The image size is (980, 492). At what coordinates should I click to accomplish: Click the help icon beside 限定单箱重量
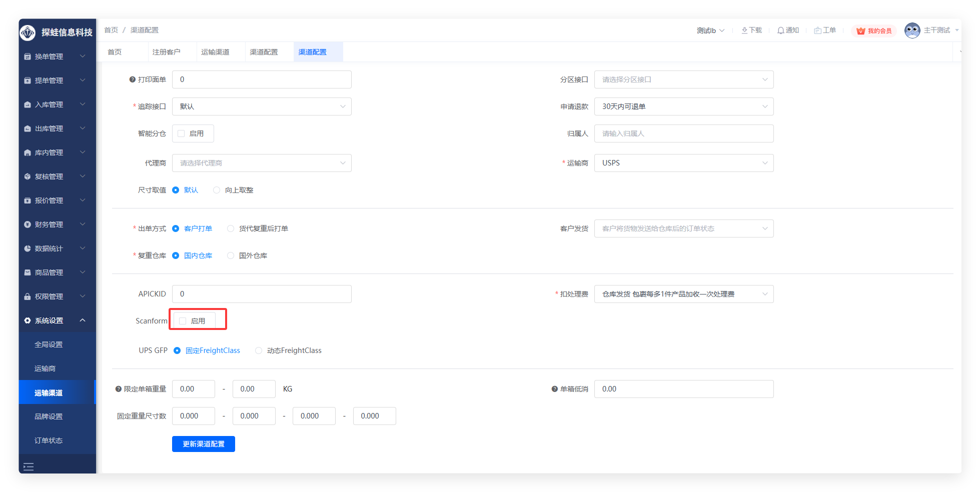pos(119,389)
